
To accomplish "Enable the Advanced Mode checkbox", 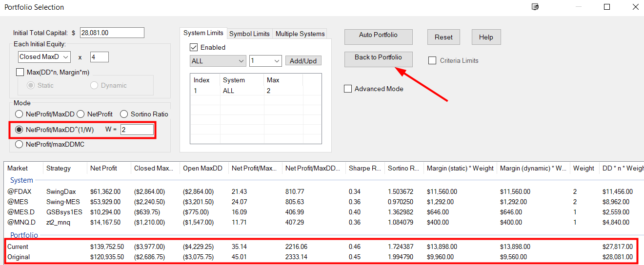I will click(x=348, y=89).
